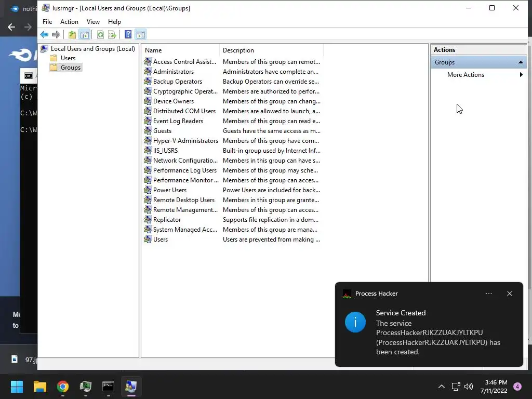Open the Command Prompt taskbar icon
Viewport: 532px width, 399px height.
[108, 387]
